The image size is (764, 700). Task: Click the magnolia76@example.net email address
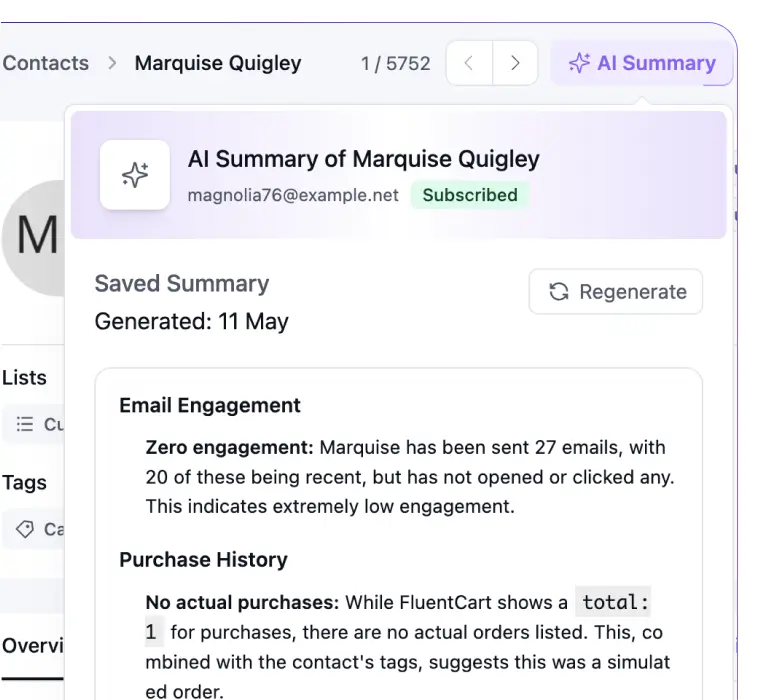293,195
